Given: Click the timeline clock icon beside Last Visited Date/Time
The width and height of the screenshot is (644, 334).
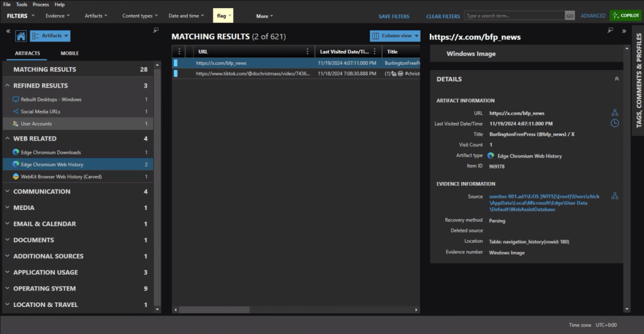Looking at the screenshot, I should pyautogui.click(x=614, y=123).
